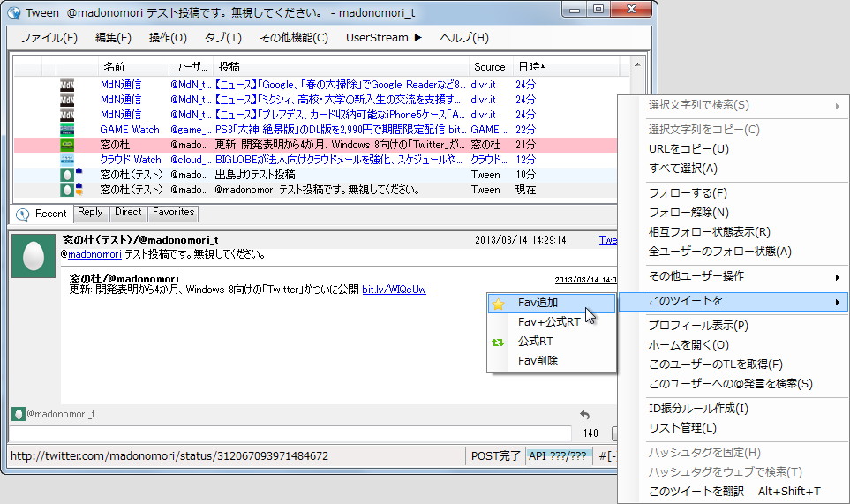
Task: Open the タブ(T) menu
Action: (x=222, y=37)
